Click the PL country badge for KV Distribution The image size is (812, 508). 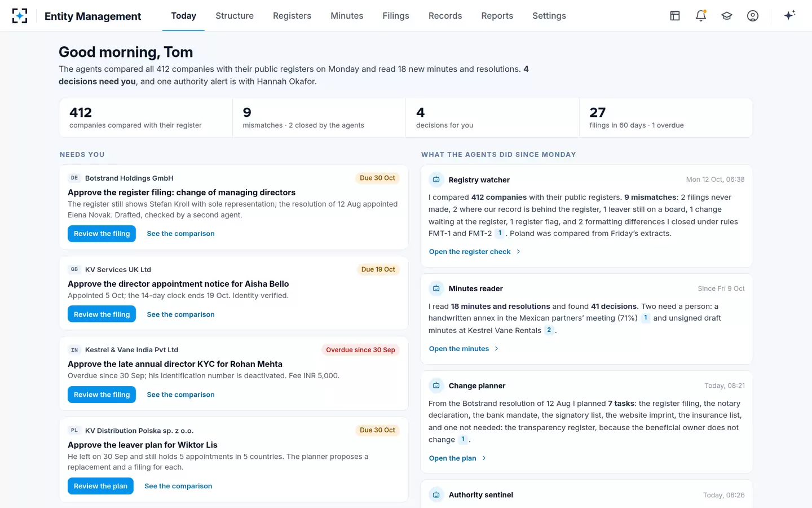pos(74,430)
